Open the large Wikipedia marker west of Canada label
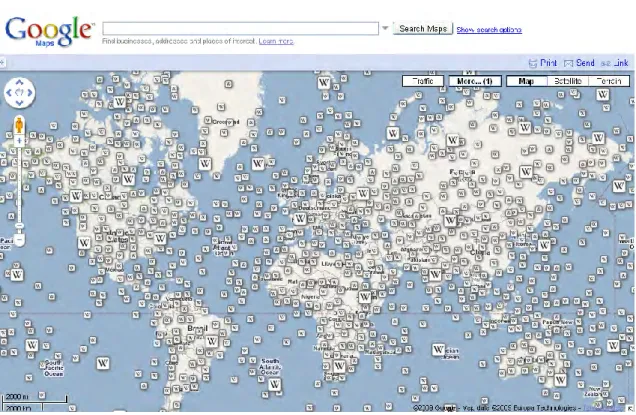Image resolution: width=636 pixels, height=415 pixels. (x=76, y=196)
